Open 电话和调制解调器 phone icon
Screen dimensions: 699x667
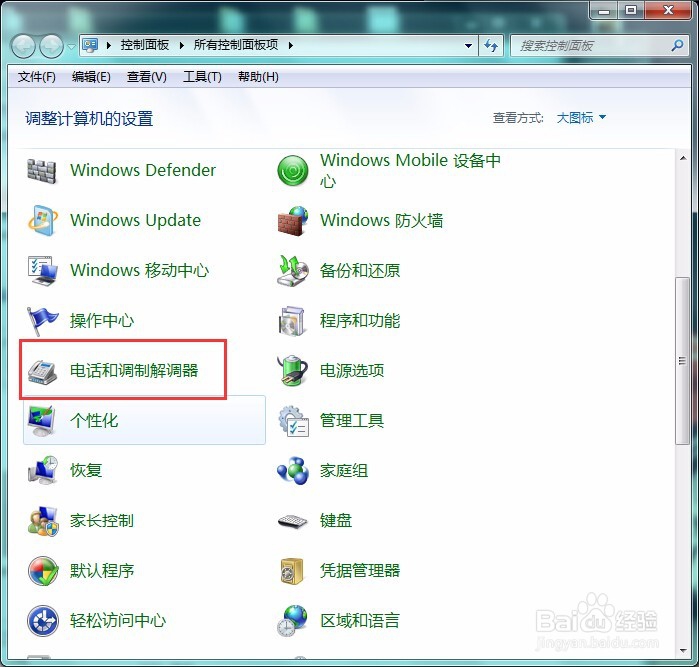click(42, 371)
